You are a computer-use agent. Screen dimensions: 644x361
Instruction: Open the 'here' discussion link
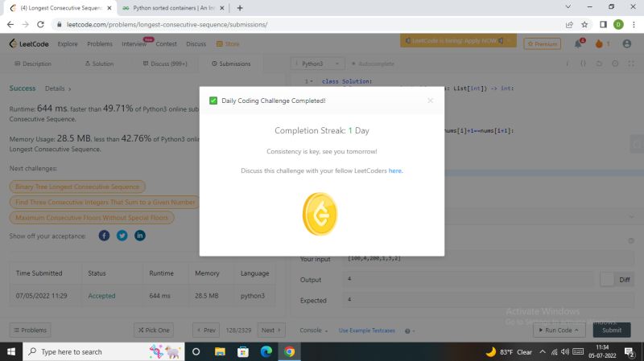point(395,170)
